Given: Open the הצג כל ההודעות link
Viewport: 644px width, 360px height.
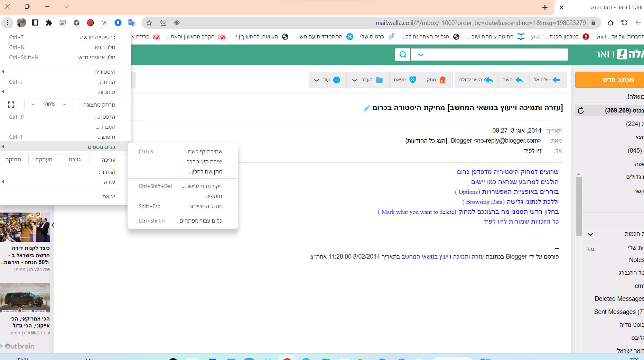Looking at the screenshot, I should tap(426, 141).
